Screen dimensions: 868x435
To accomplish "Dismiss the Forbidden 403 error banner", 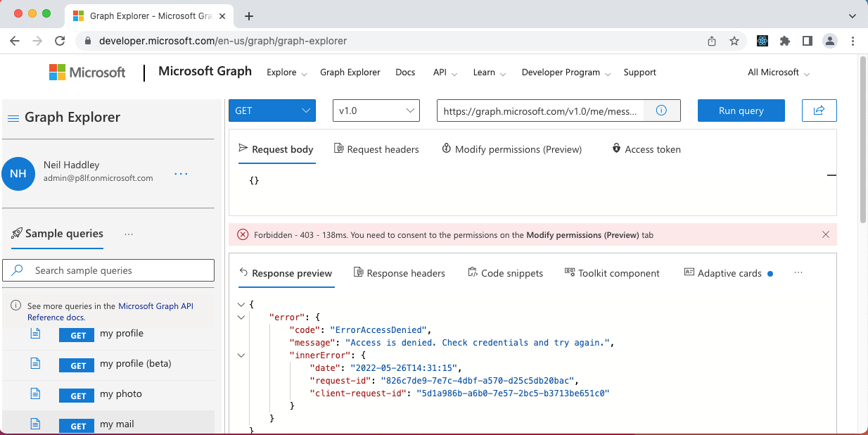I will click(826, 234).
